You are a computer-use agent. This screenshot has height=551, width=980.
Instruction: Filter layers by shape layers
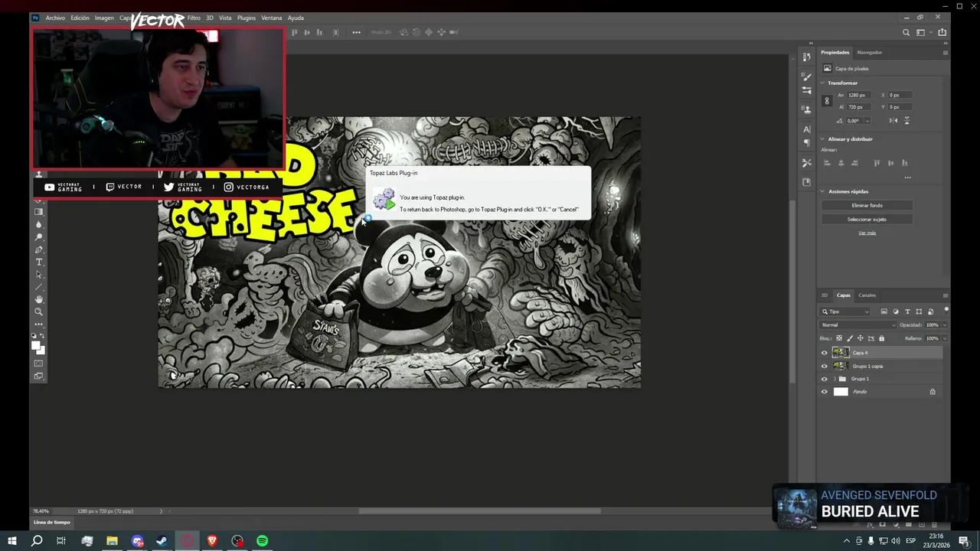click(919, 311)
